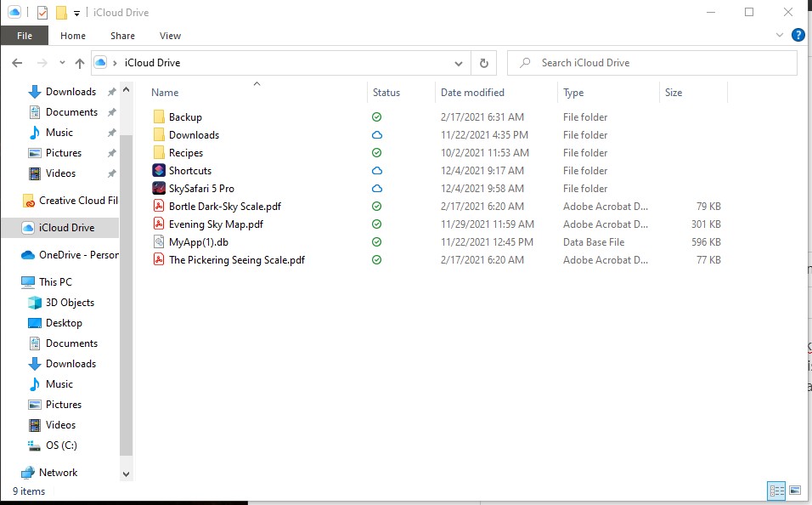The height and width of the screenshot is (505, 812).
Task: Click the cloud status icon beside Shortcuts
Action: point(376,170)
